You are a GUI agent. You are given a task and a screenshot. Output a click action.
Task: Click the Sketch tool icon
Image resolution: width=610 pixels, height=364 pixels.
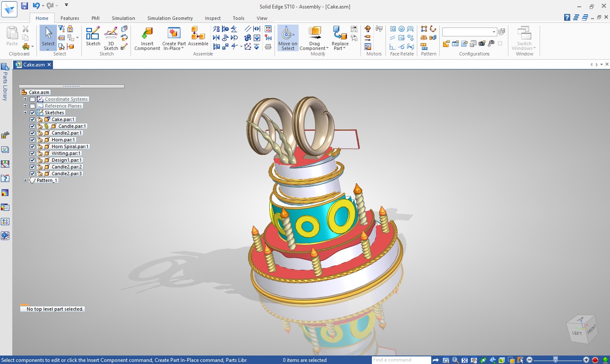(93, 34)
